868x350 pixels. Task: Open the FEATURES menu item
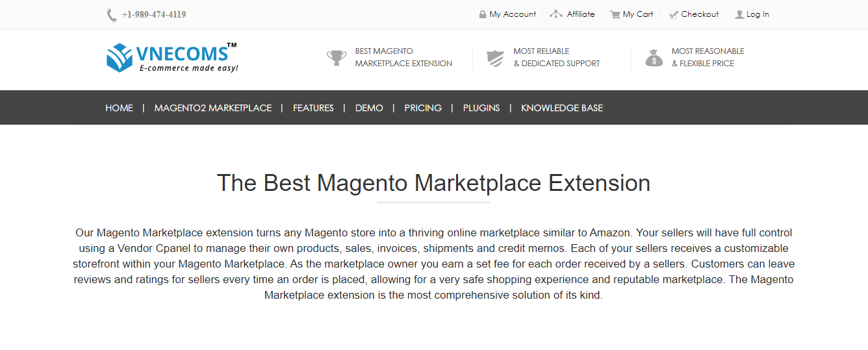tap(313, 108)
